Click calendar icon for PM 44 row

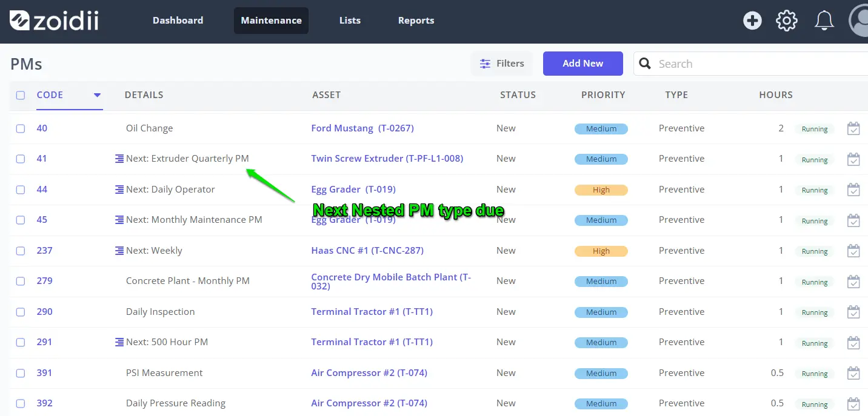coord(853,190)
